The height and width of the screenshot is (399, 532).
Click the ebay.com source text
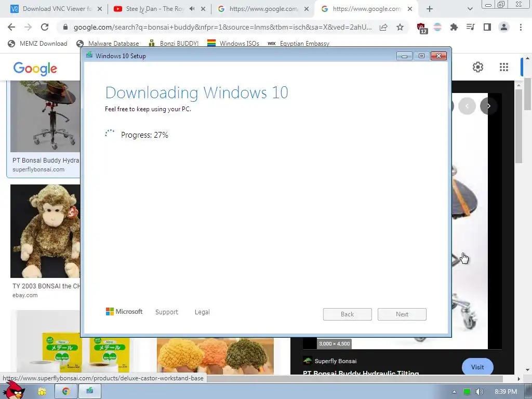(x=25, y=295)
